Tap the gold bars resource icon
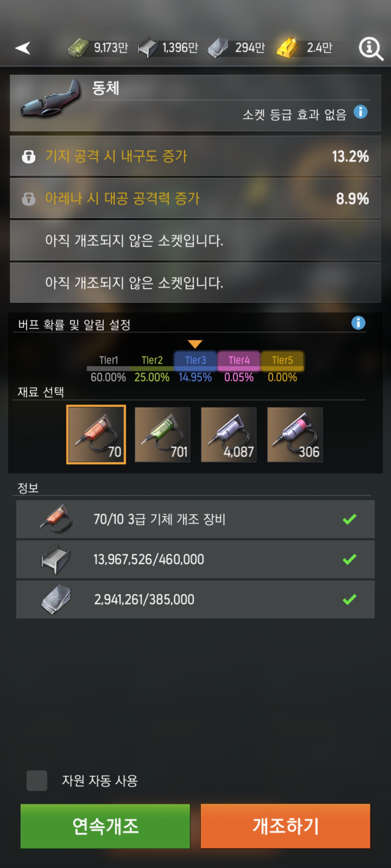Screen dimensions: 391x868 (287, 48)
